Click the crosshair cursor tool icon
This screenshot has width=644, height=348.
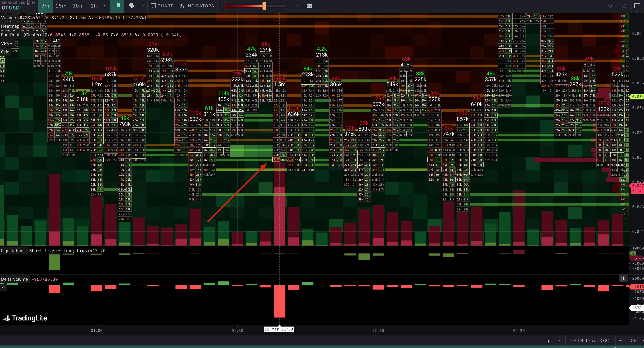tap(131, 6)
